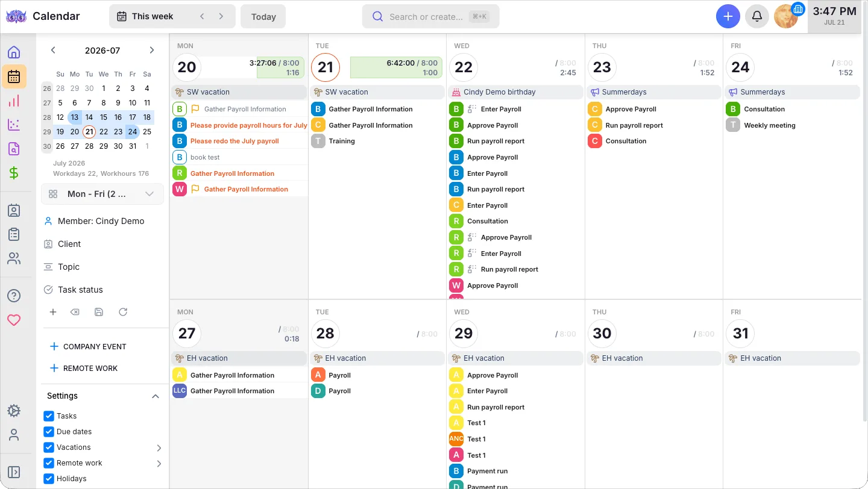Image resolution: width=868 pixels, height=489 pixels.
Task: Open Summerdays event on Thursday 23
Action: point(654,92)
